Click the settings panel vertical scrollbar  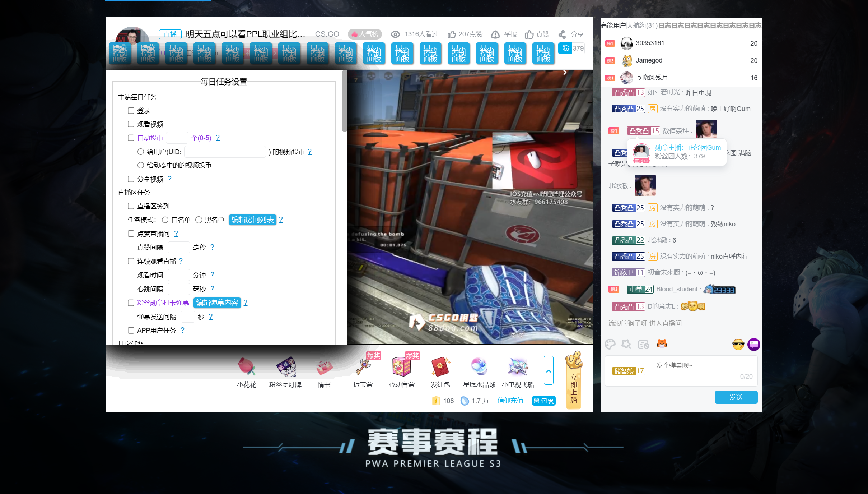pyautogui.click(x=345, y=101)
